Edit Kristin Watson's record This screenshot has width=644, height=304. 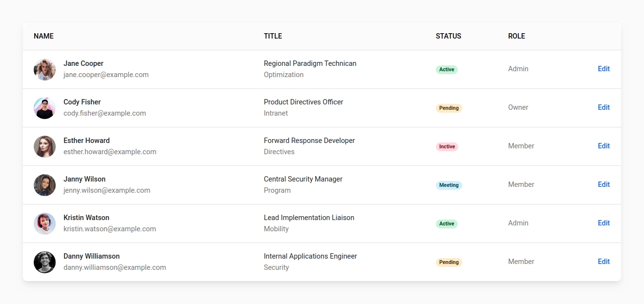pyautogui.click(x=603, y=223)
